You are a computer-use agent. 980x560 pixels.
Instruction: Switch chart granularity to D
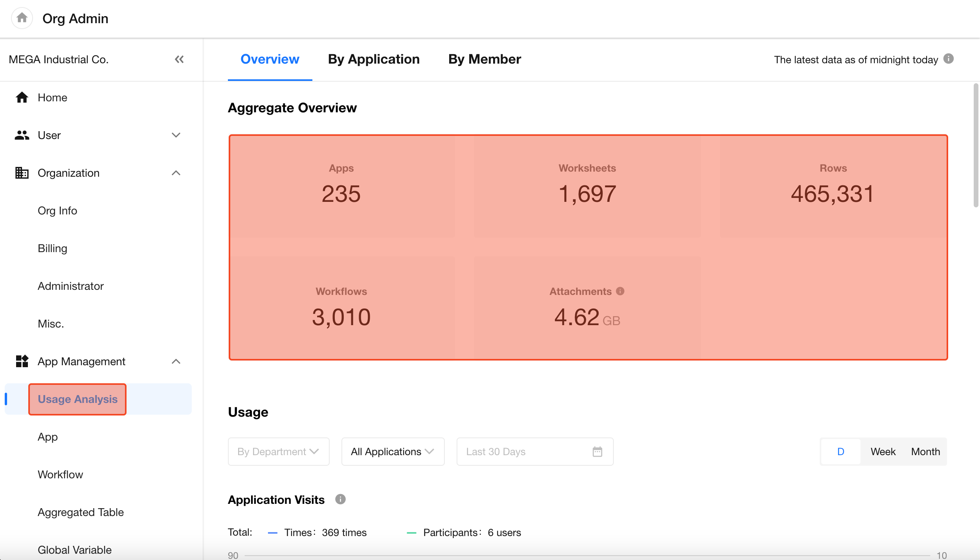841,452
